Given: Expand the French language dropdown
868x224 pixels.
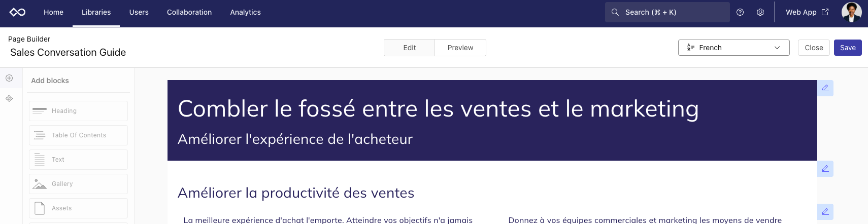Looking at the screenshot, I should coord(733,48).
